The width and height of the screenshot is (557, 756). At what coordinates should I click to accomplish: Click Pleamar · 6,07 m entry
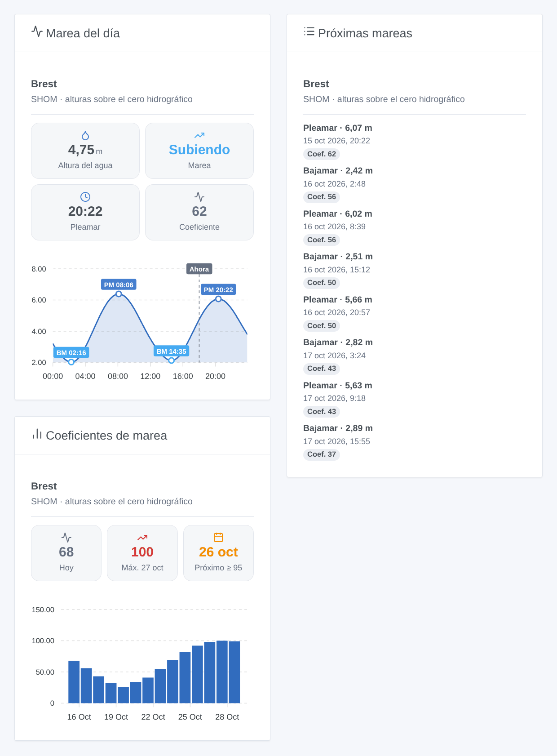(x=338, y=128)
